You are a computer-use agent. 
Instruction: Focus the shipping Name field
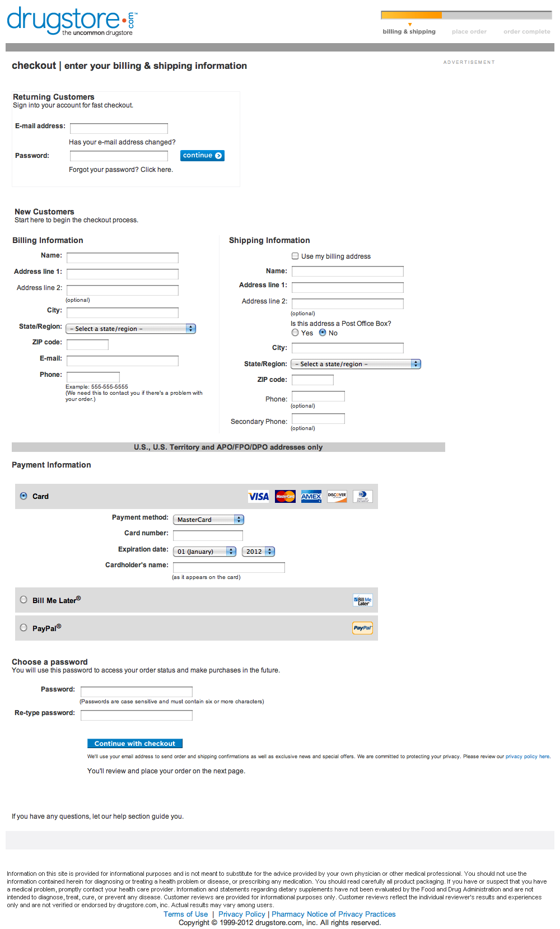click(x=348, y=271)
